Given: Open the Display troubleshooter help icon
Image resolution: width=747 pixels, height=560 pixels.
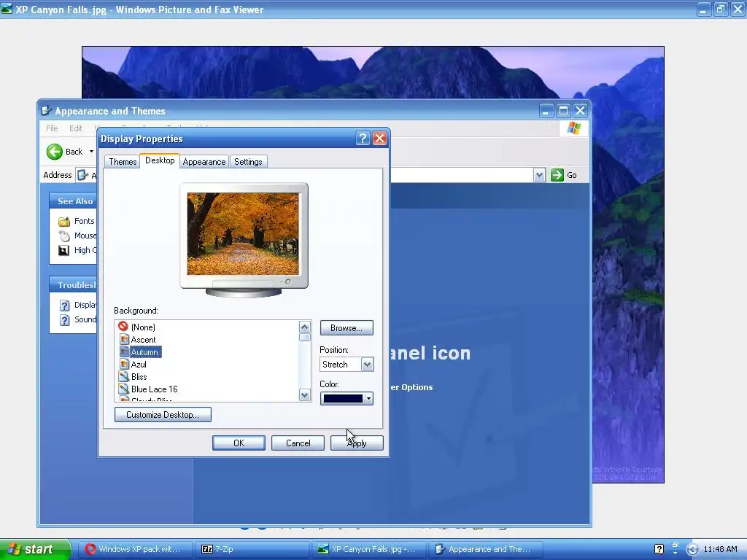Looking at the screenshot, I should (64, 306).
